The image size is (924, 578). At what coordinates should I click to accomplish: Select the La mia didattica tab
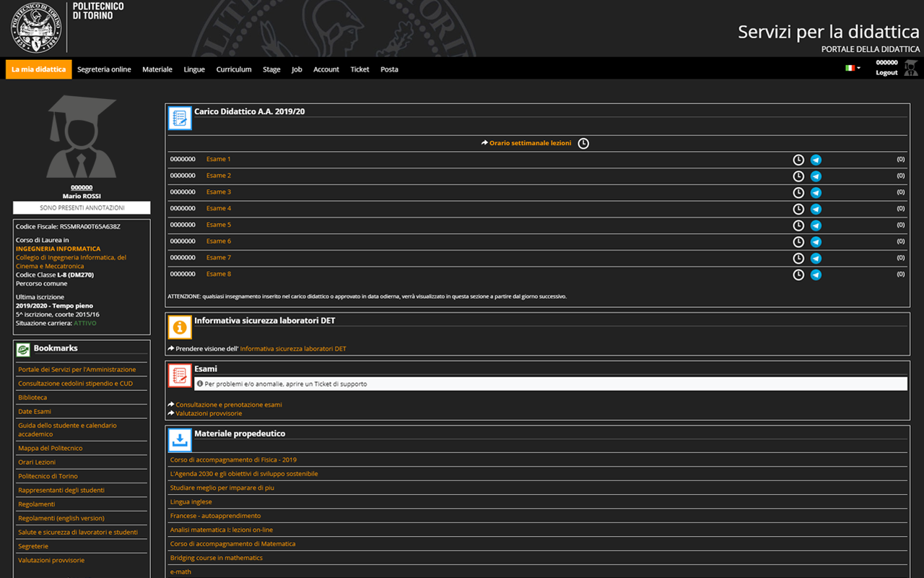pos(39,69)
